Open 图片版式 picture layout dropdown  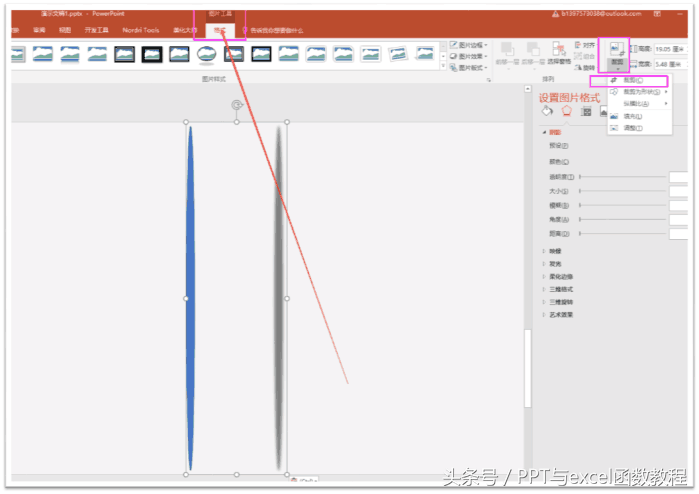click(x=469, y=67)
